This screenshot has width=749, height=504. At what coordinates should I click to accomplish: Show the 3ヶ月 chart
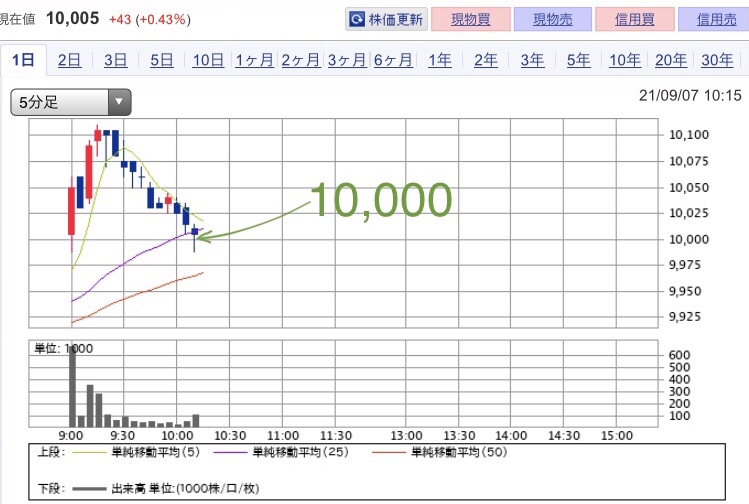pos(347,60)
